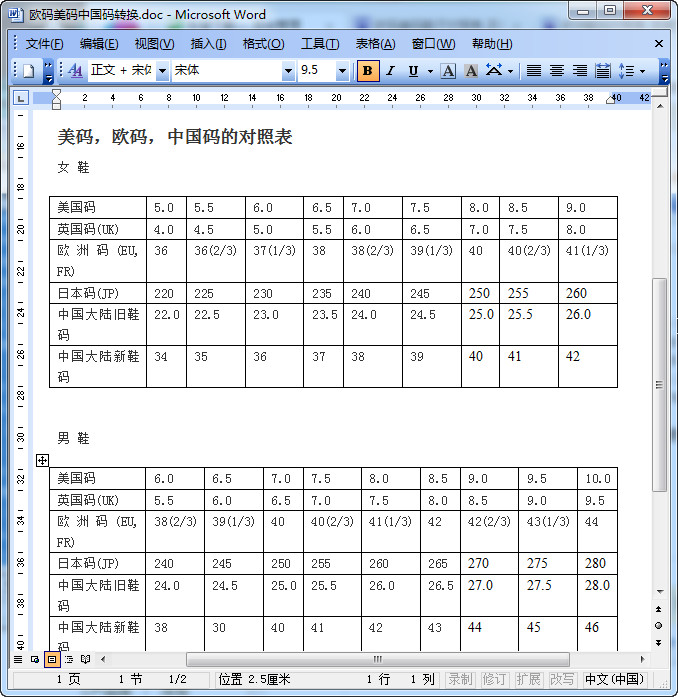Switch to Print Layout view icon

coord(52,659)
